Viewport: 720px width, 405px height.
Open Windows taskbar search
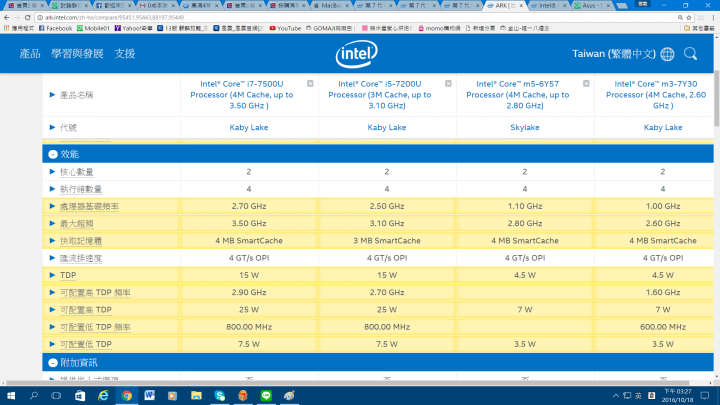click(34, 395)
